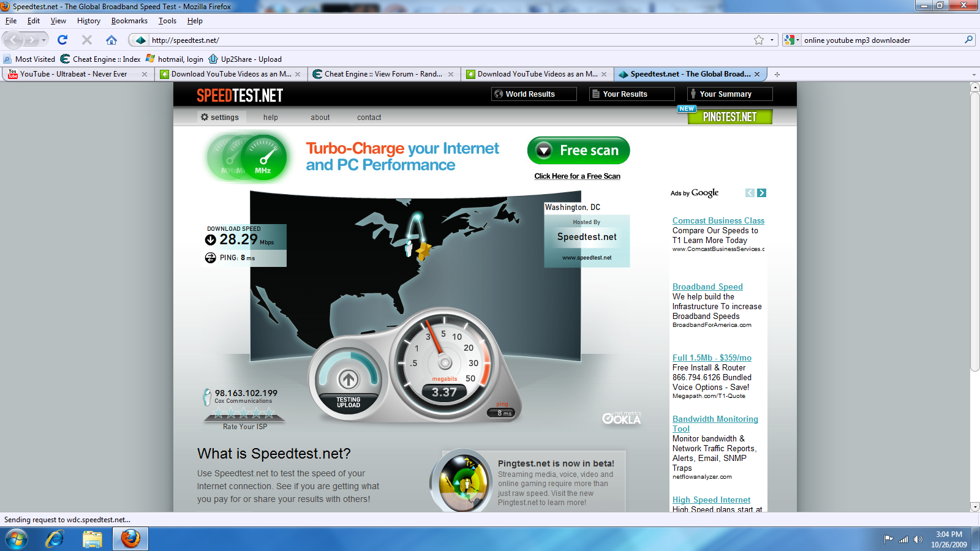
Task: Click the Click Here for a Free Scan link
Action: [x=577, y=176]
